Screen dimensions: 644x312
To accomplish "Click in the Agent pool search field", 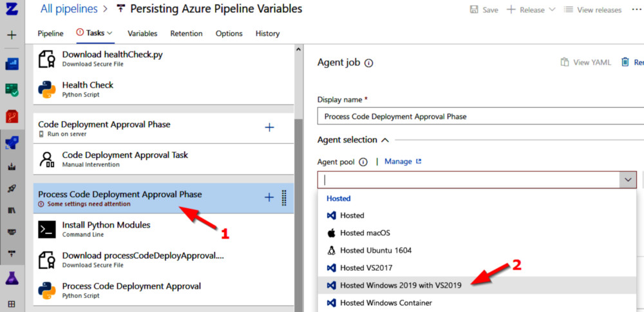I will pyautogui.click(x=469, y=180).
